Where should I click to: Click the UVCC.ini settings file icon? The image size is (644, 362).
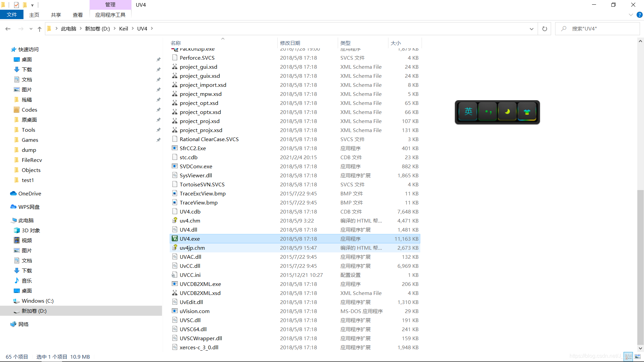pos(174,275)
